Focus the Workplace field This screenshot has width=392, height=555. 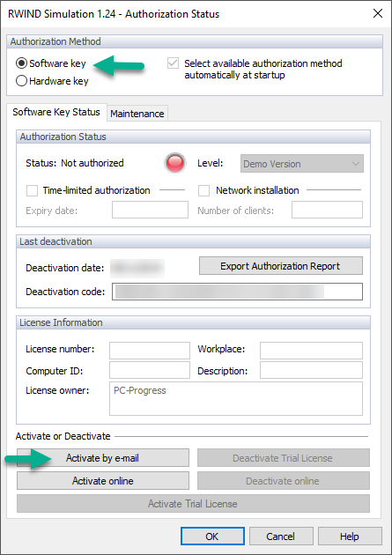[311, 351]
